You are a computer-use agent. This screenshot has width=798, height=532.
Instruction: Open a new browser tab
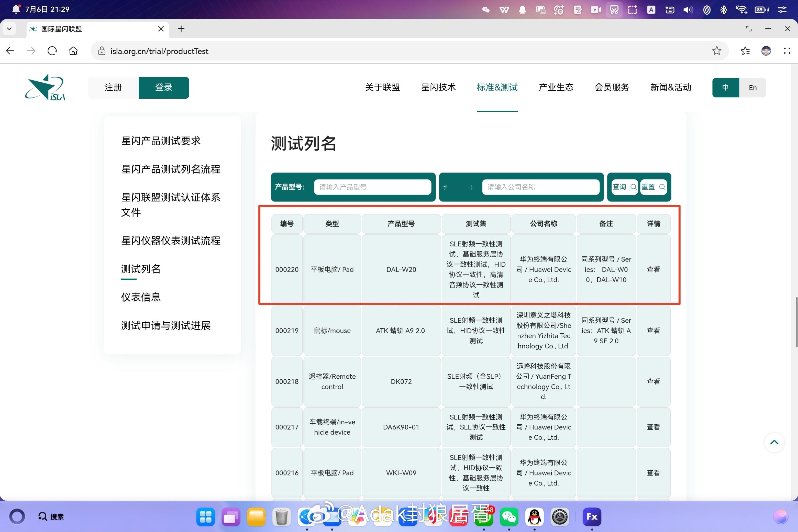[181, 29]
